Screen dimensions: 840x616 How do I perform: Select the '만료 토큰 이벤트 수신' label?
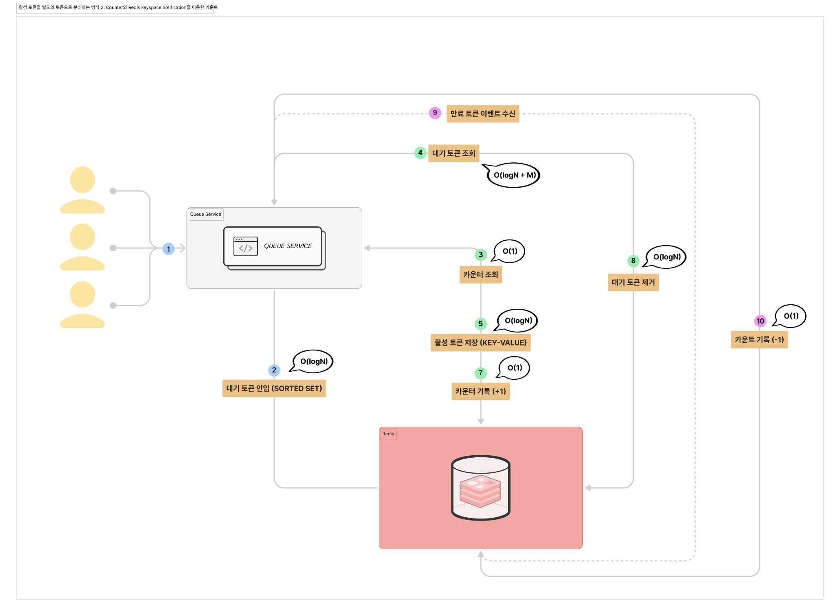coord(482,114)
